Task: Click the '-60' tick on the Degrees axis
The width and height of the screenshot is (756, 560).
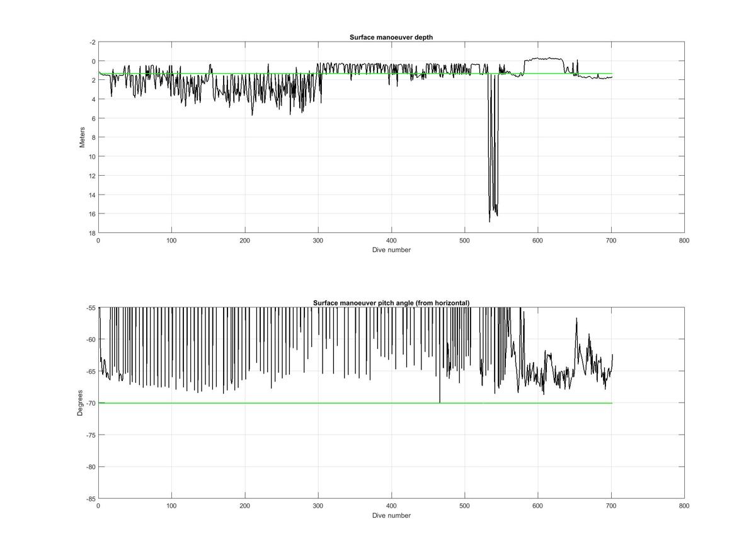Action: pos(91,340)
